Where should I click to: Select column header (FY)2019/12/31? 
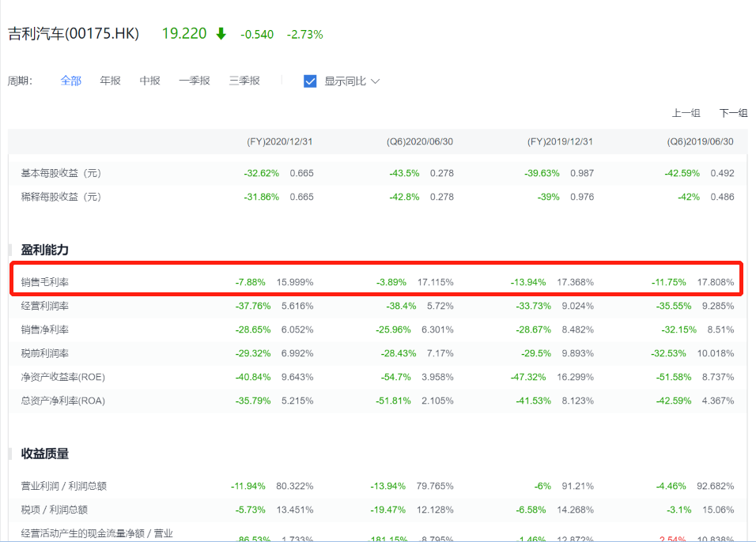[x=560, y=141]
